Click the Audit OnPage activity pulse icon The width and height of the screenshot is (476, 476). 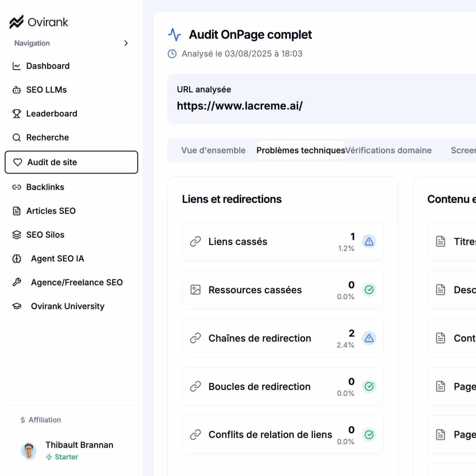click(174, 35)
